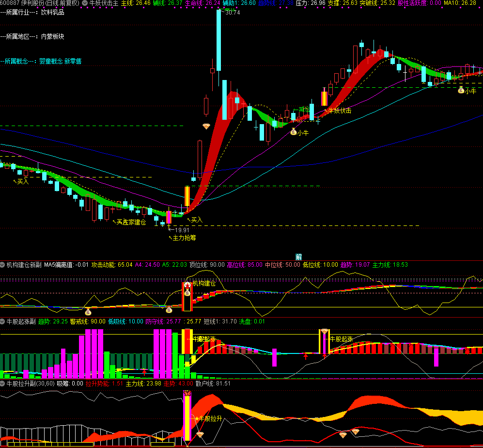Click the money bag inside the 机构建仓 signal bar

click(x=187, y=292)
